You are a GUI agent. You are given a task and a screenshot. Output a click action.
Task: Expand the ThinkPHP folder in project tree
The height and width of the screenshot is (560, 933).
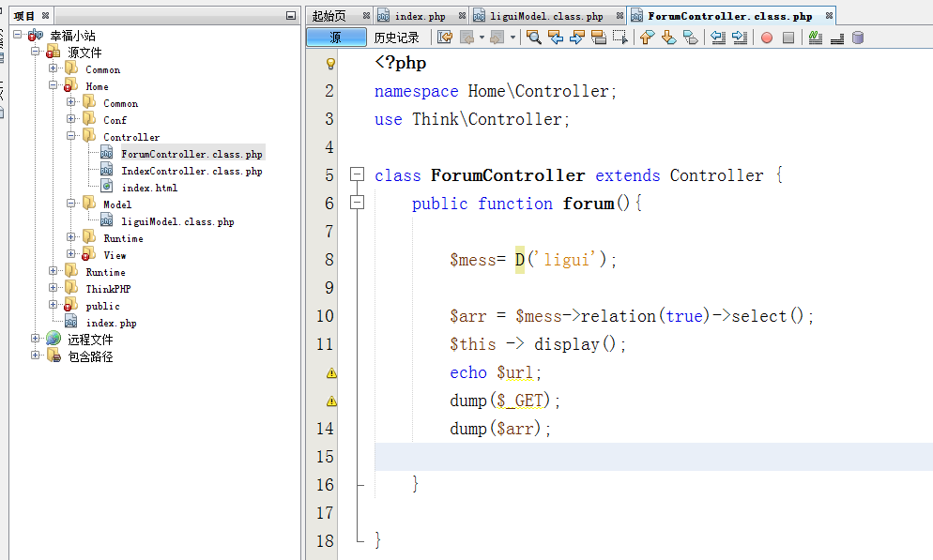[54, 289]
